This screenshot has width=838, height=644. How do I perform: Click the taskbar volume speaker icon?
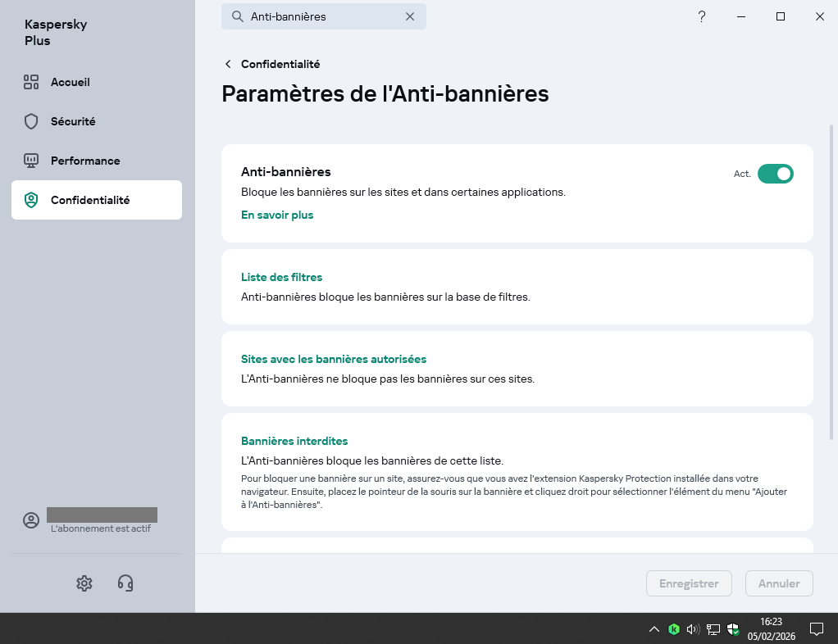pos(693,629)
